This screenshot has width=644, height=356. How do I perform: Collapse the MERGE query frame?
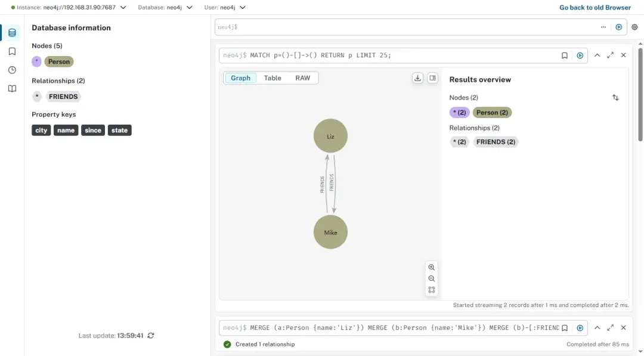click(597, 327)
